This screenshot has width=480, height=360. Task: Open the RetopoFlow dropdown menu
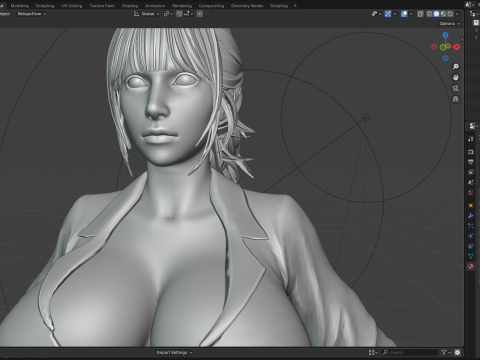click(x=32, y=14)
